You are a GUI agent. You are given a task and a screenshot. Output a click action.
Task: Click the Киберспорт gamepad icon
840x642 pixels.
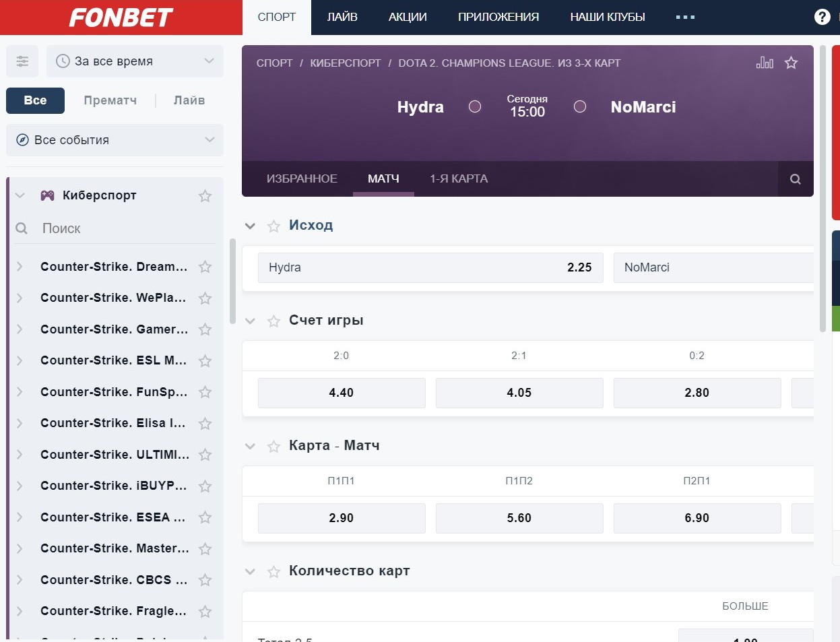coord(47,195)
